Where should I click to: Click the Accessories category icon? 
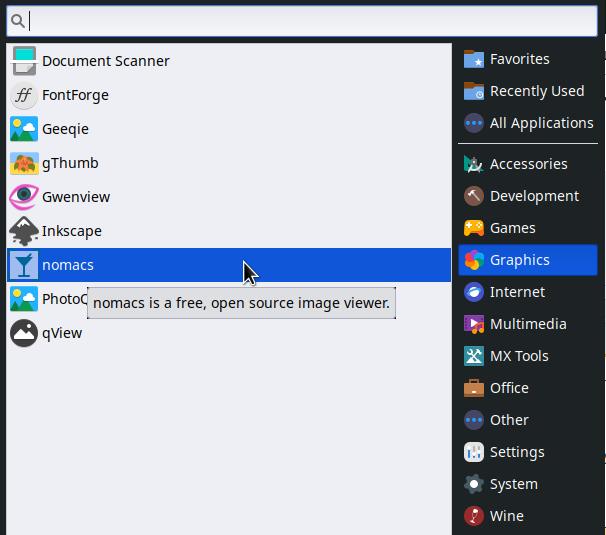click(473, 164)
